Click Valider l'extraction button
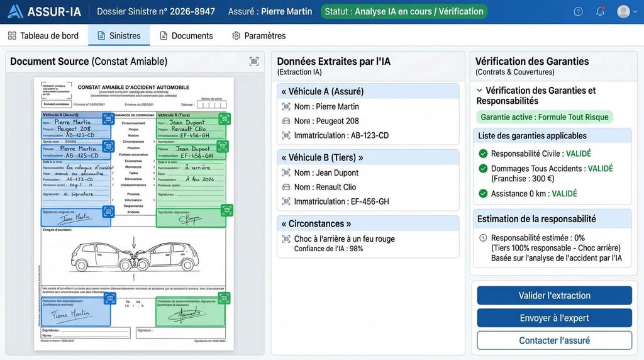The width and height of the screenshot is (644, 360). [555, 295]
